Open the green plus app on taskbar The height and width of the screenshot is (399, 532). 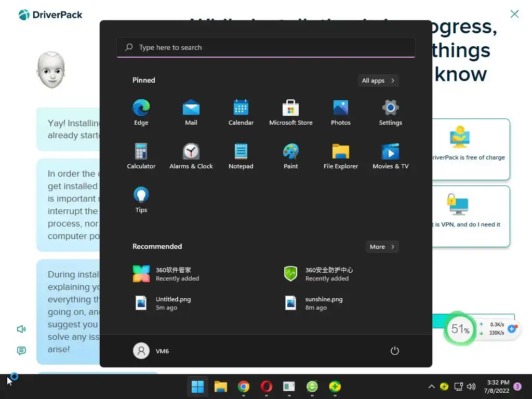click(x=335, y=387)
